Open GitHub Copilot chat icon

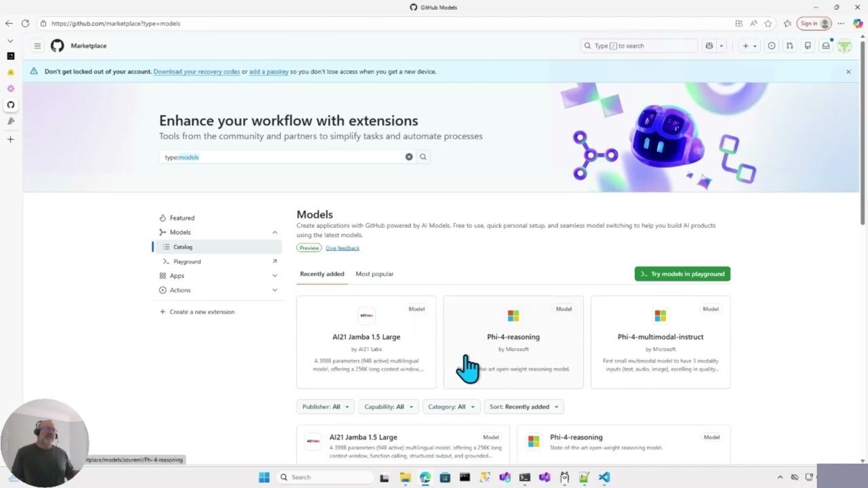(x=709, y=45)
